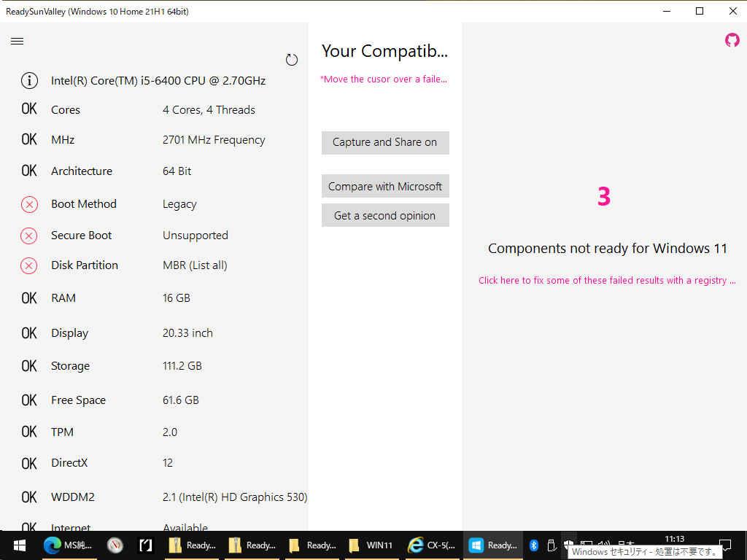Click the 111.2 GB storage value

click(182, 366)
